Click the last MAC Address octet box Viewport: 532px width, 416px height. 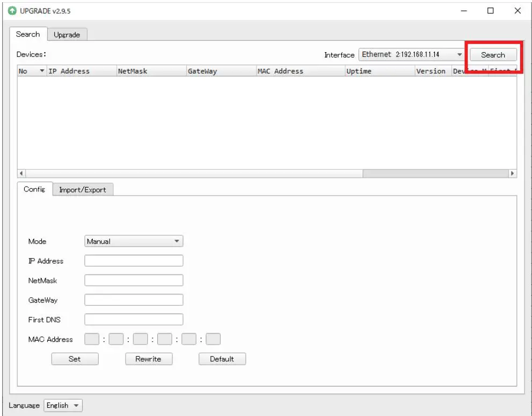click(x=213, y=339)
